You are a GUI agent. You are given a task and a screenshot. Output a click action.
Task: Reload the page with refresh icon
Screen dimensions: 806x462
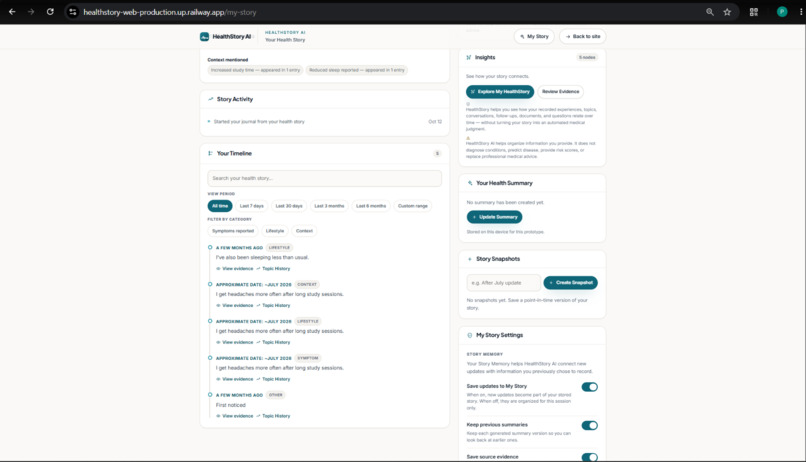(x=50, y=12)
